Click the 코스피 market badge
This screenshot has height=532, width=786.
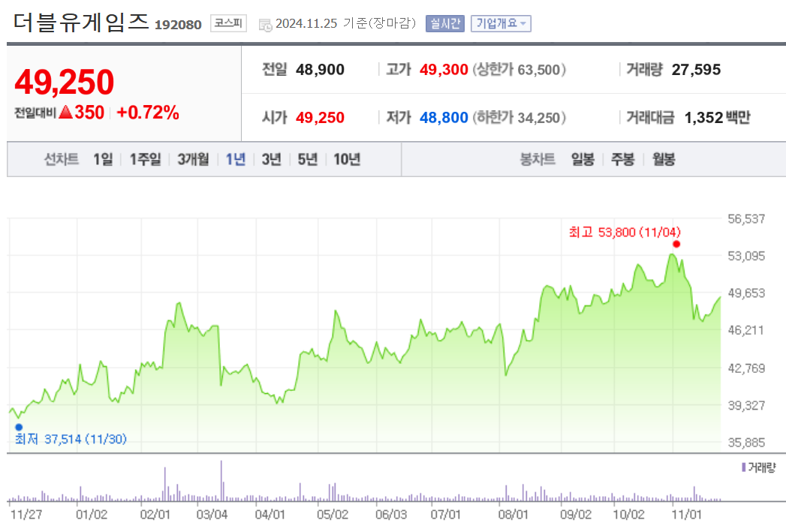[228, 23]
